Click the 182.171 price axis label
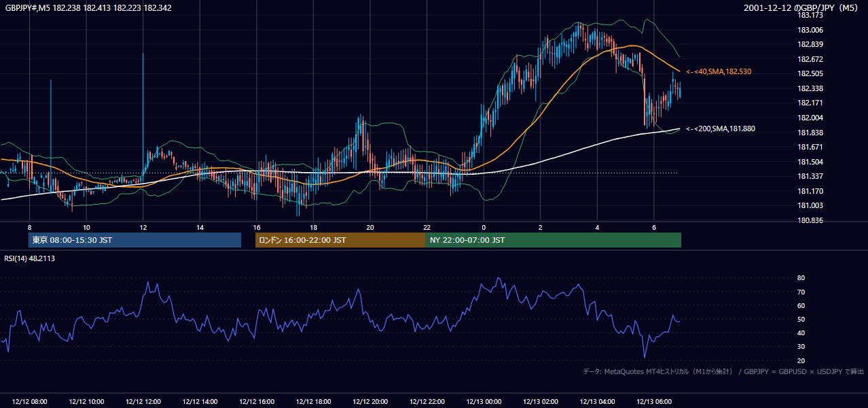This screenshot has height=408, width=868. pyautogui.click(x=810, y=103)
